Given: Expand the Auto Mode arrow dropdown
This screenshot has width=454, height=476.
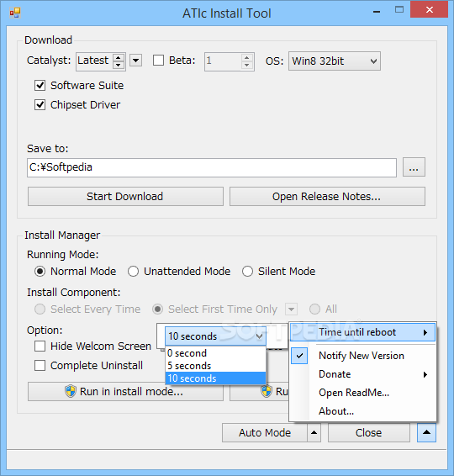Looking at the screenshot, I should (314, 433).
